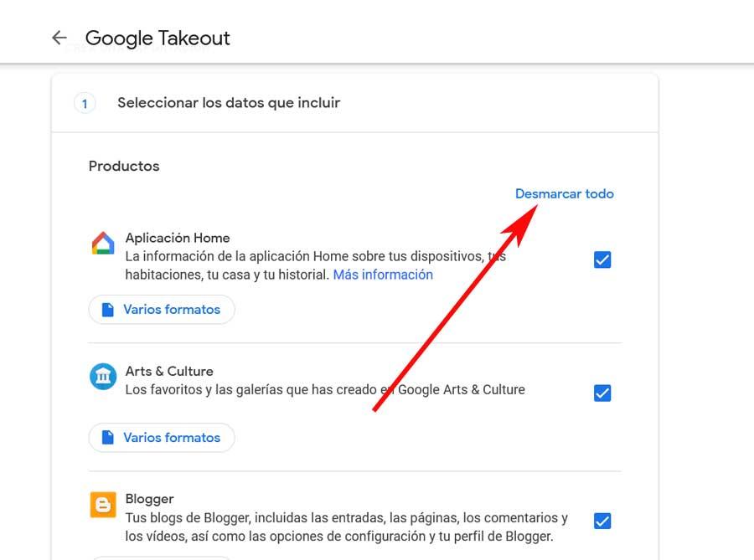Click the Productos heading

[124, 167]
